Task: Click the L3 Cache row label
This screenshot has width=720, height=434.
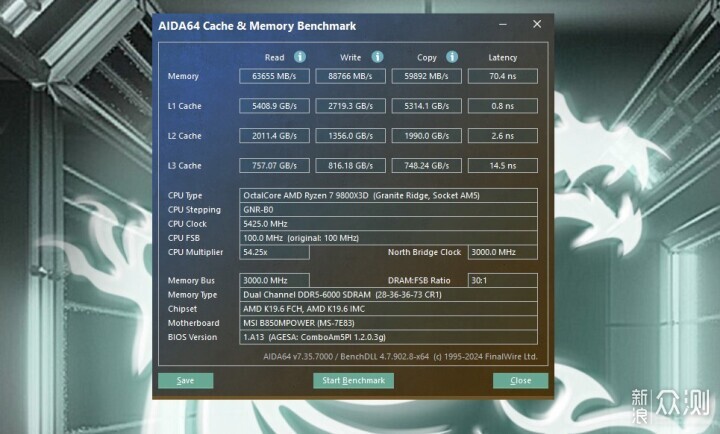Action: tap(185, 166)
